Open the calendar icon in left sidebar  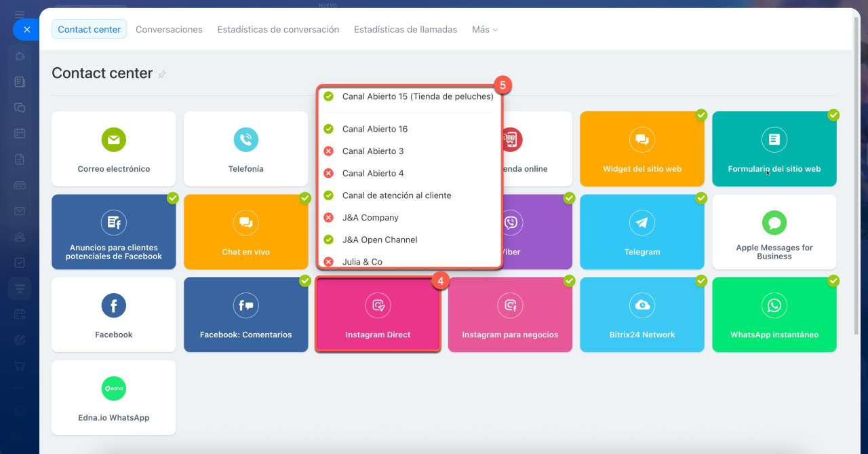coord(20,134)
